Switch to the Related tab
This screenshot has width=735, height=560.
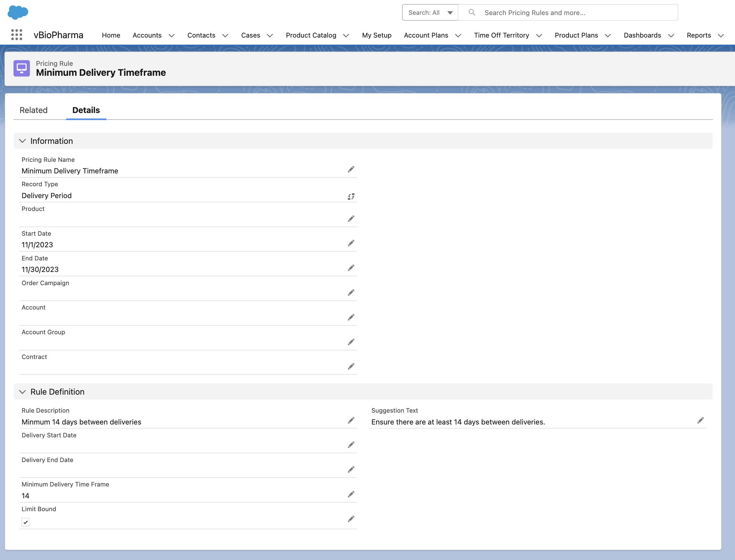click(x=33, y=110)
